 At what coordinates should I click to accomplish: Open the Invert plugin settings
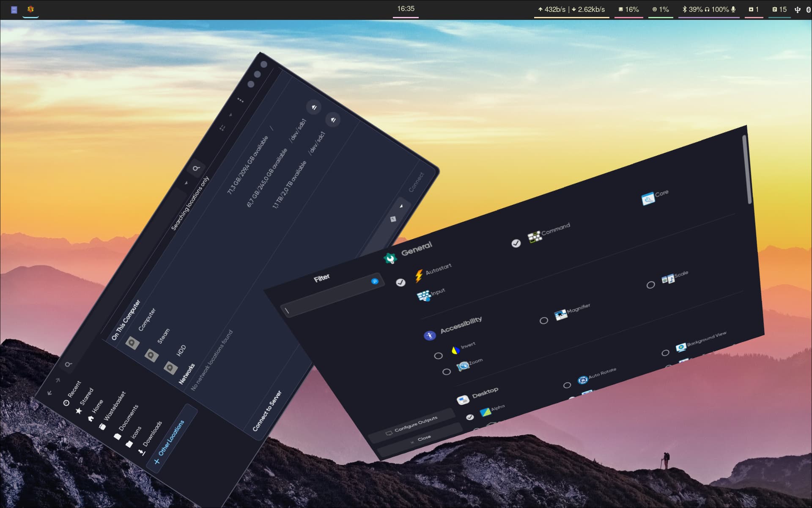[x=464, y=348]
